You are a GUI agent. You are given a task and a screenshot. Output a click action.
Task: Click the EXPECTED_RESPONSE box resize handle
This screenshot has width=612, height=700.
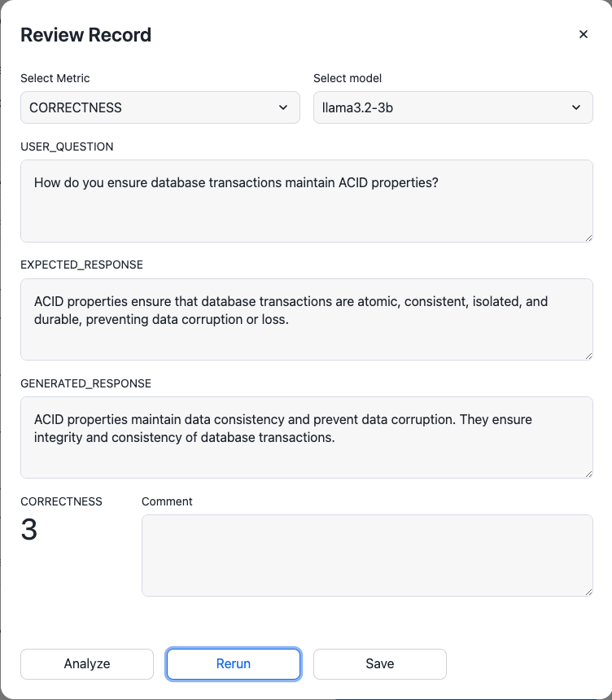pyautogui.click(x=588, y=355)
